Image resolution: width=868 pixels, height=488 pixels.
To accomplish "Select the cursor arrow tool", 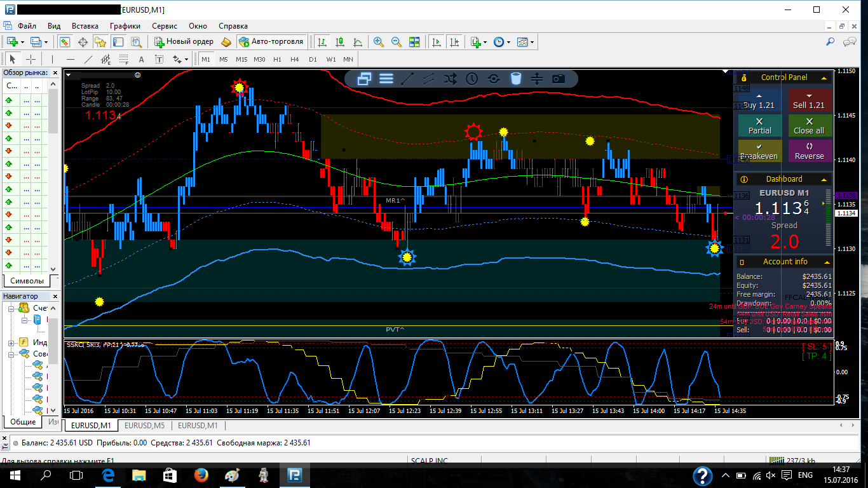I will [12, 59].
